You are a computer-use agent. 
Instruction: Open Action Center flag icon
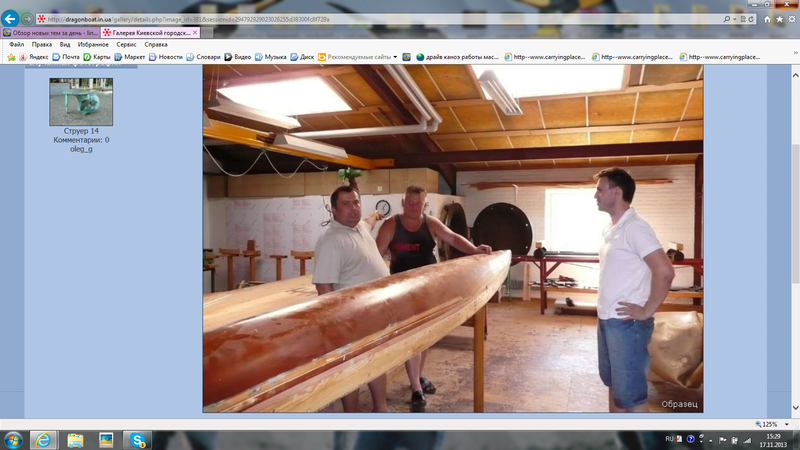click(722, 440)
